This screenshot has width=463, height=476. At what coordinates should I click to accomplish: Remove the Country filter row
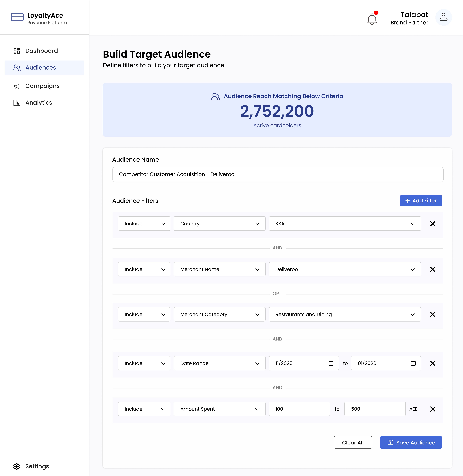click(433, 224)
